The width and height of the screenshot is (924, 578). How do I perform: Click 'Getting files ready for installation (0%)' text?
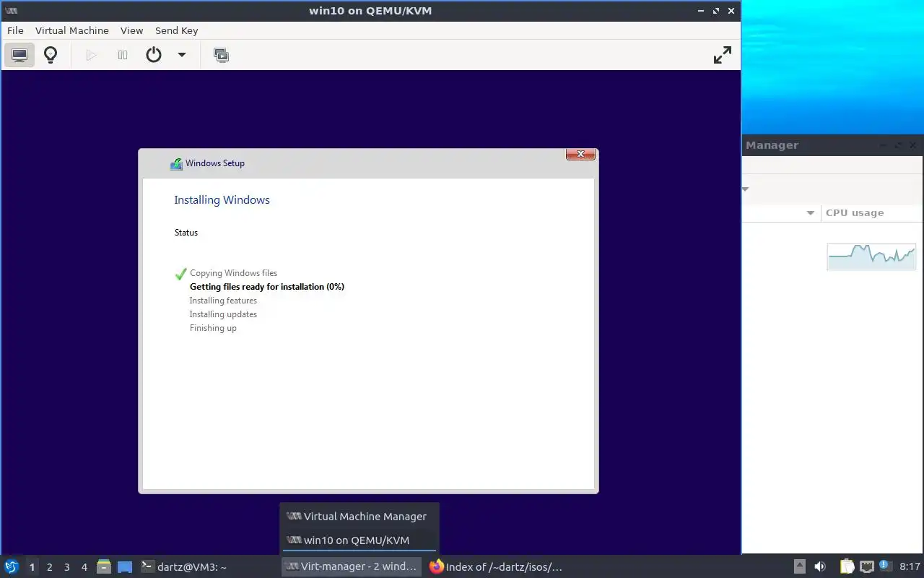(x=267, y=287)
